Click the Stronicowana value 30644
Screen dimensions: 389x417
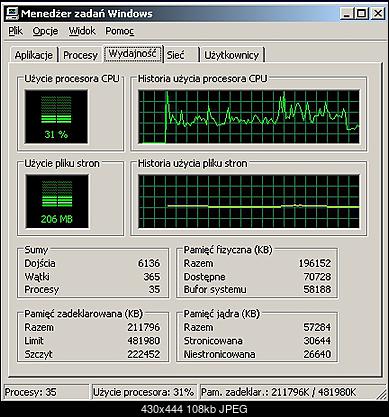click(317, 341)
